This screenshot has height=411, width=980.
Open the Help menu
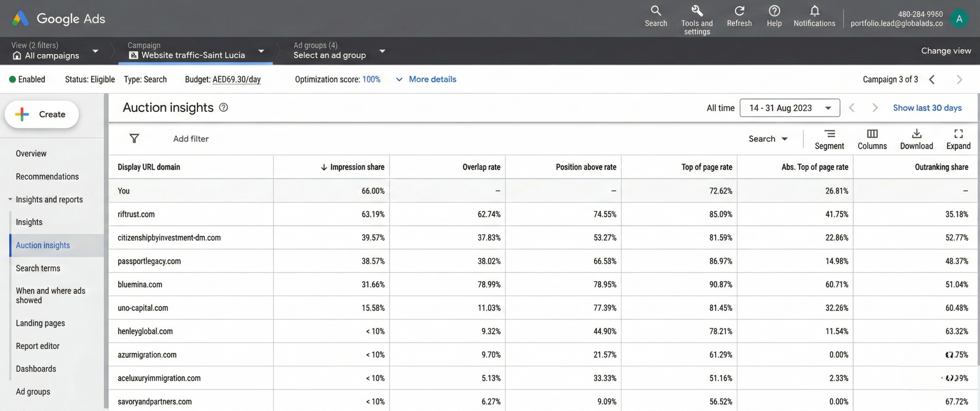click(x=774, y=17)
